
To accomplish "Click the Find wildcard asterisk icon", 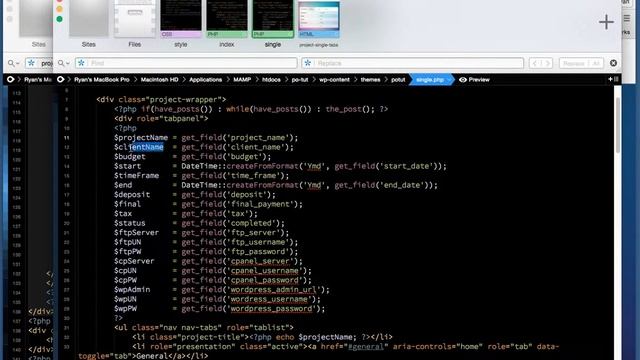I will coord(81,63).
